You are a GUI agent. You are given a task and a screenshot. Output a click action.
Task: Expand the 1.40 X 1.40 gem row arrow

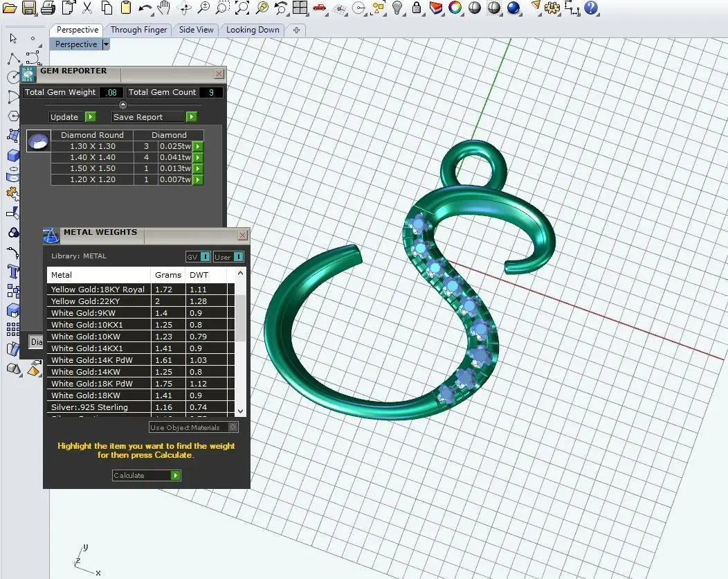pos(198,157)
